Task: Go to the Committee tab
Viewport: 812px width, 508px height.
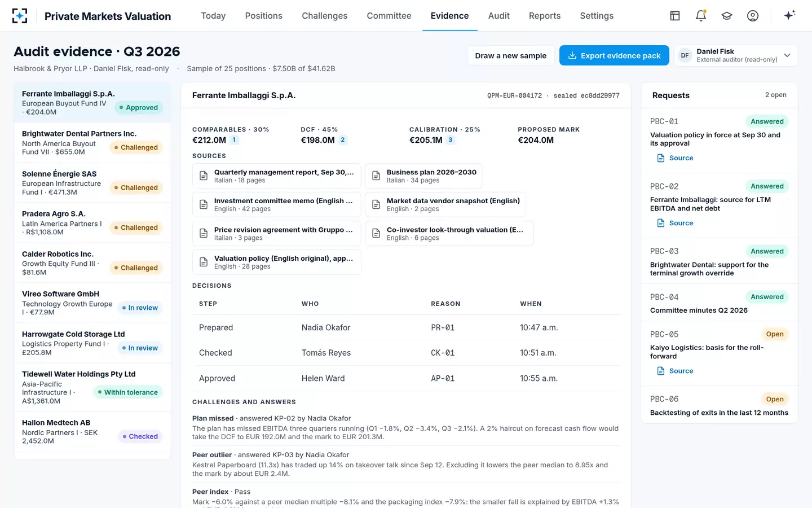Action: pyautogui.click(x=389, y=16)
